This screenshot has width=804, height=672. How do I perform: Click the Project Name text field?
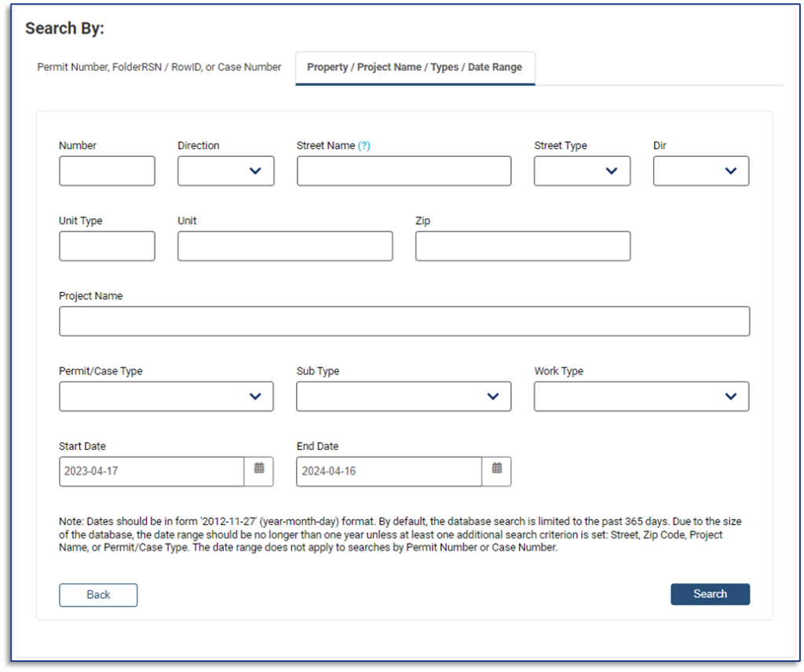(404, 321)
